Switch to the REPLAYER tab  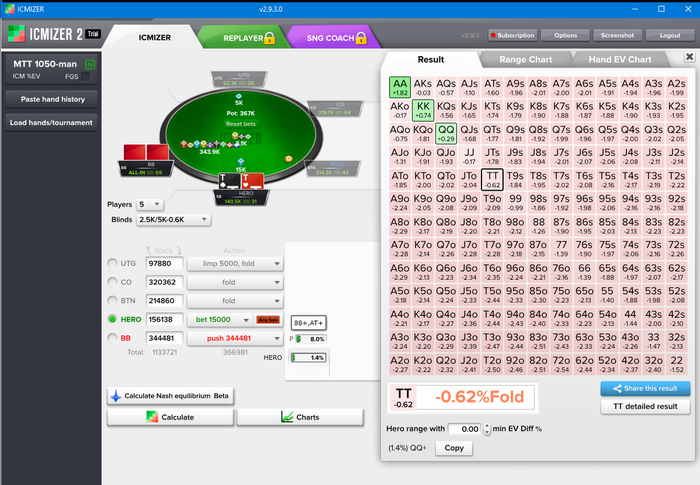pyautogui.click(x=243, y=38)
